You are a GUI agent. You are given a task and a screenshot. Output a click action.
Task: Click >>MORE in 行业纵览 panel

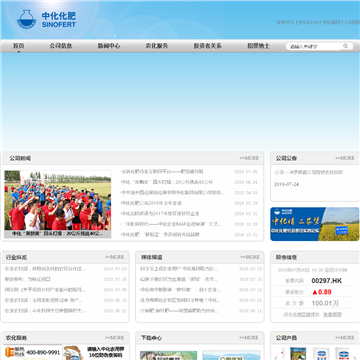tap(115, 257)
